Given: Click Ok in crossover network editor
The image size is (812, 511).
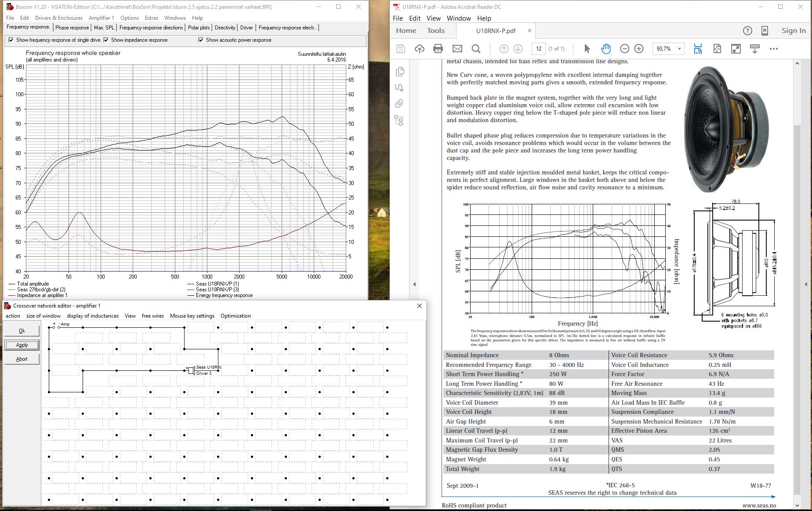Looking at the screenshot, I should point(22,331).
